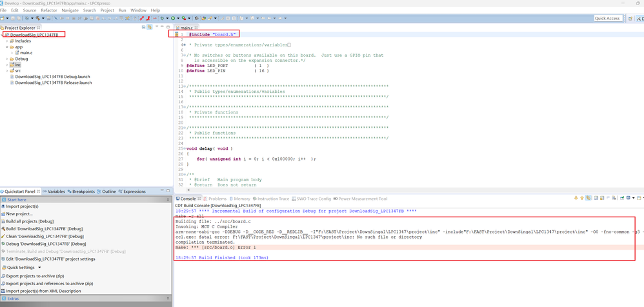Click the hammer Build toolbar icon
The image size is (644, 307).
click(x=38, y=18)
